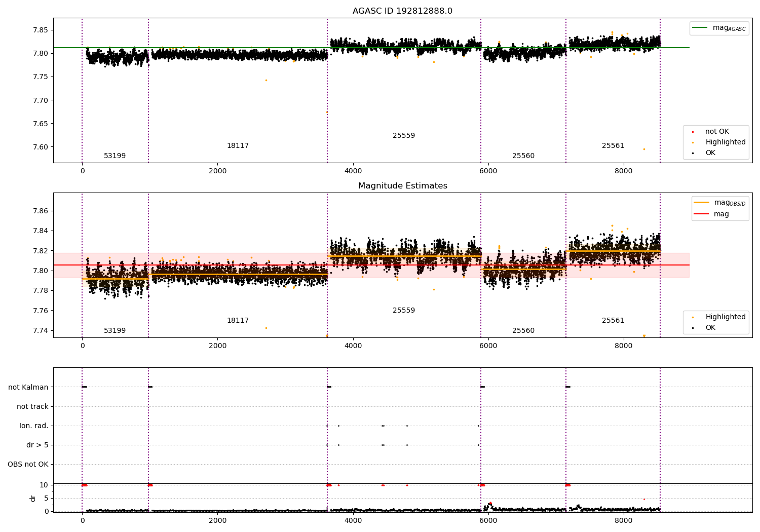Click obsid label 25559 in Magnitude Estimates panel

(x=404, y=311)
